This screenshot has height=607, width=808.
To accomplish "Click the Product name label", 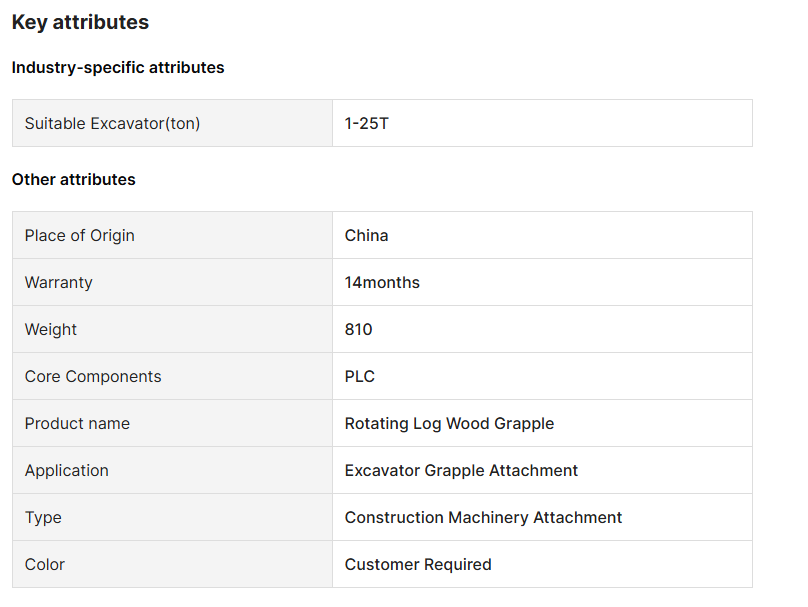I will [x=77, y=424].
